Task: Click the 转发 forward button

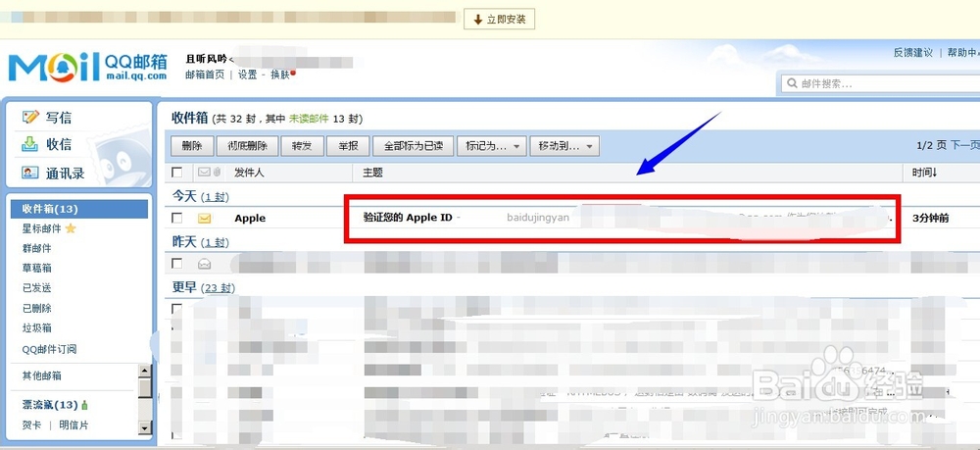Action: tap(302, 146)
